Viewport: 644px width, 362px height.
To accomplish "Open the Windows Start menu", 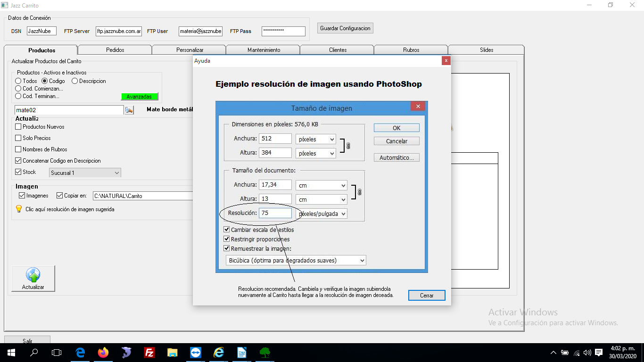I will pyautogui.click(x=11, y=353).
